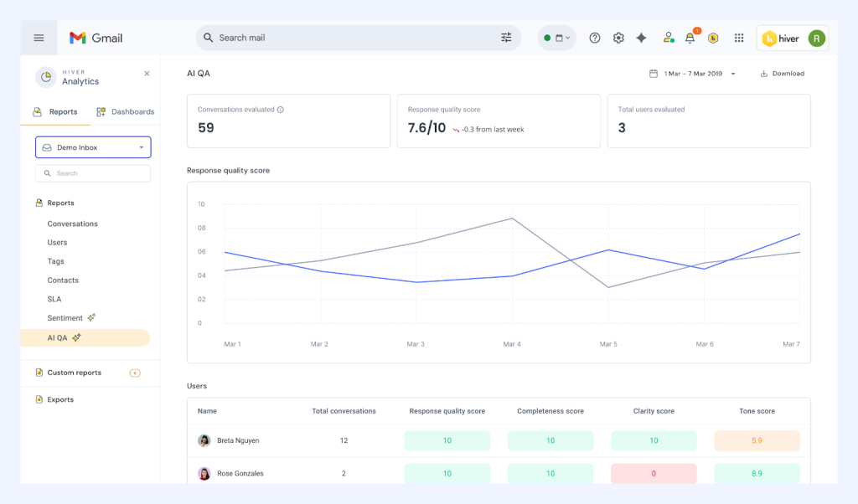The width and height of the screenshot is (858, 504).
Task: Click the help question mark icon
Action: pos(594,38)
